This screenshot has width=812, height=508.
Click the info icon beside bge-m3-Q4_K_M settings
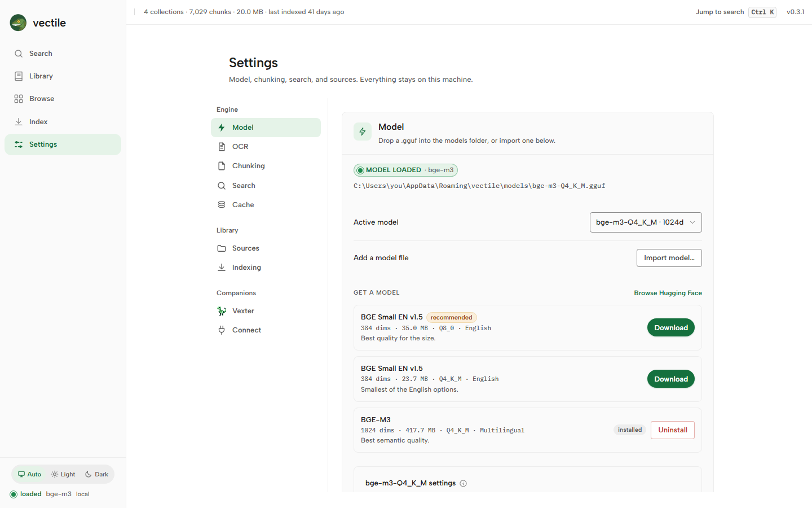click(463, 484)
